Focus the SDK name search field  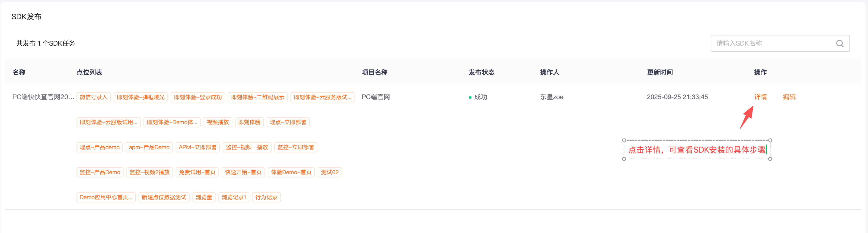(780, 44)
